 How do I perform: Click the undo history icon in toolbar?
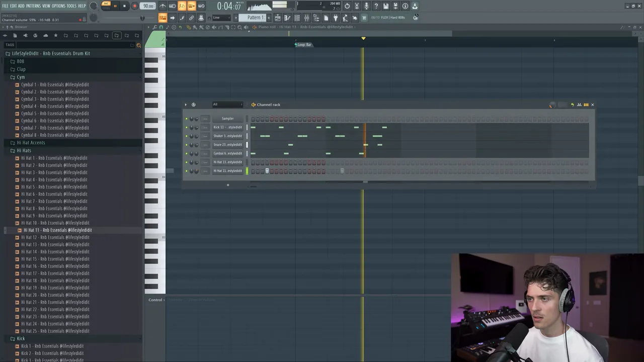[x=347, y=6]
